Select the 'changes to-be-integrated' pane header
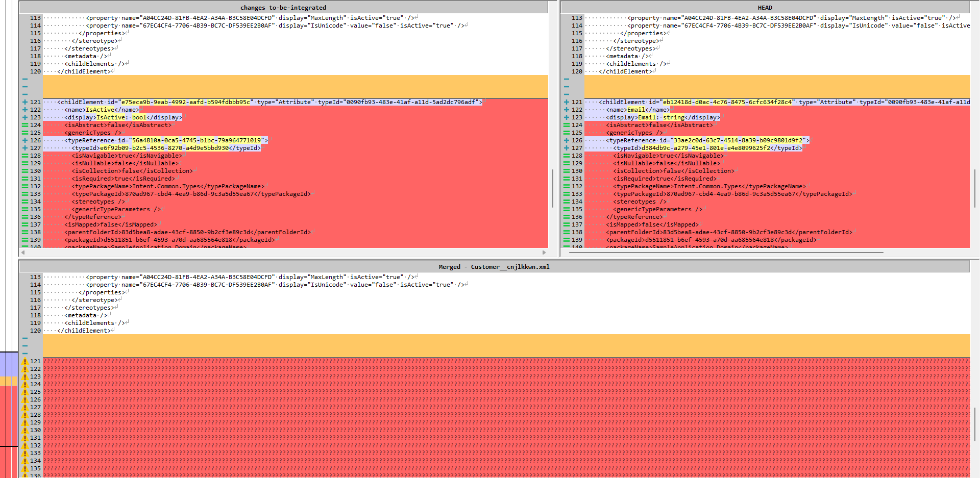The width and height of the screenshot is (980, 478). pyautogui.click(x=283, y=8)
